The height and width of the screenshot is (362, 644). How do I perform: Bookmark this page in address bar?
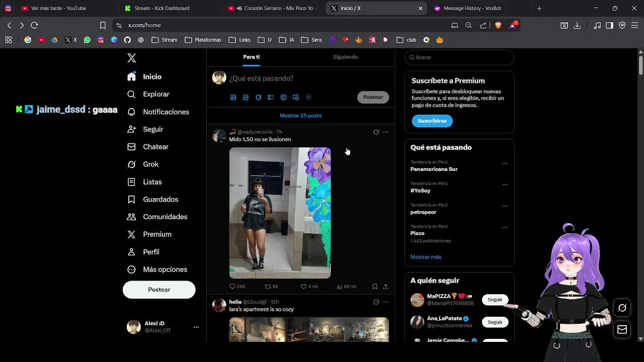click(x=103, y=25)
